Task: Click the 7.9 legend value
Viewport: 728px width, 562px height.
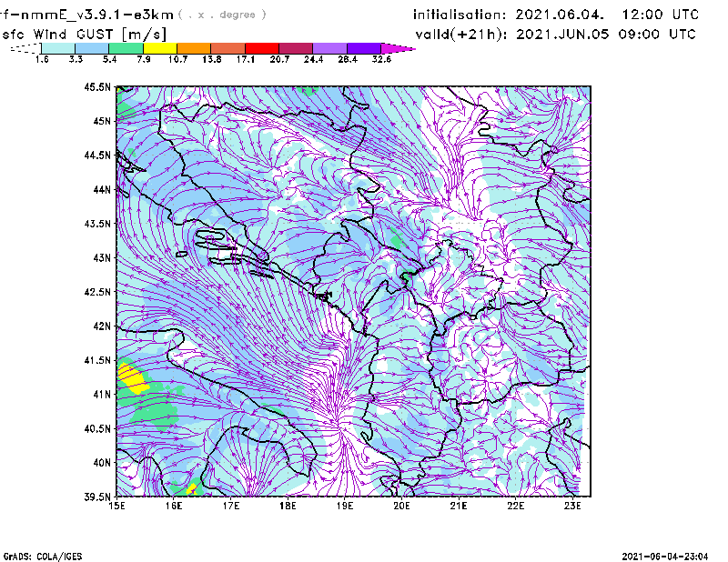Action: [144, 59]
